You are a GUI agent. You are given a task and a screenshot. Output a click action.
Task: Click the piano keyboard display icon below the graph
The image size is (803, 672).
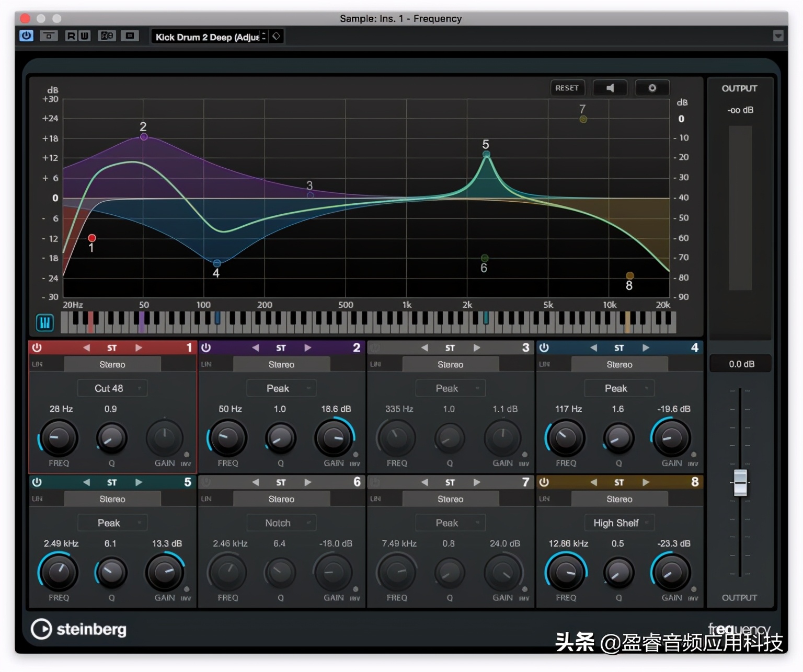tap(44, 322)
